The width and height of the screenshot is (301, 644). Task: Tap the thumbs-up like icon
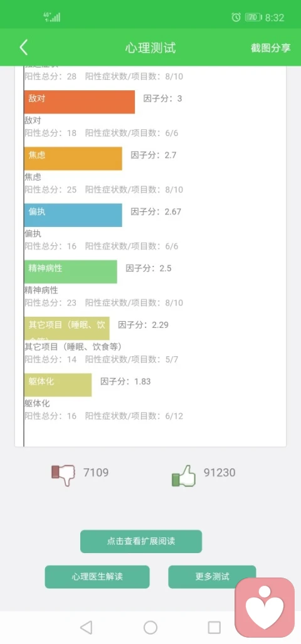(184, 476)
